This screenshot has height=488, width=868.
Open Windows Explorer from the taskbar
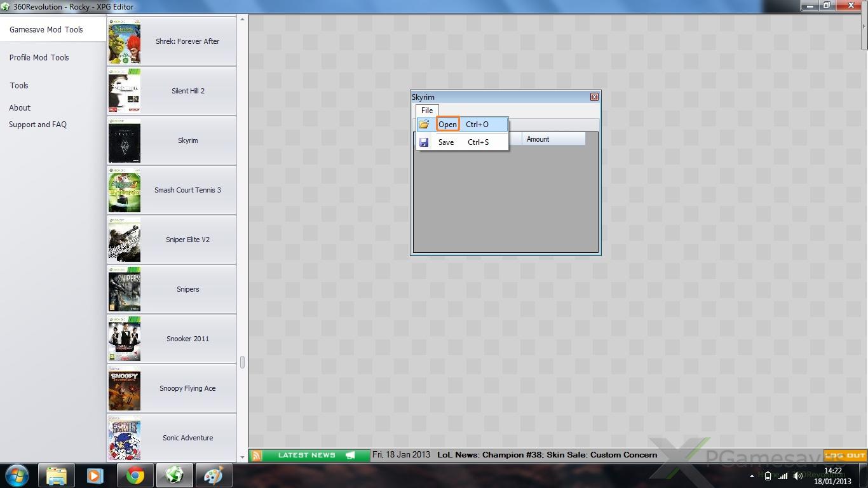tap(57, 475)
